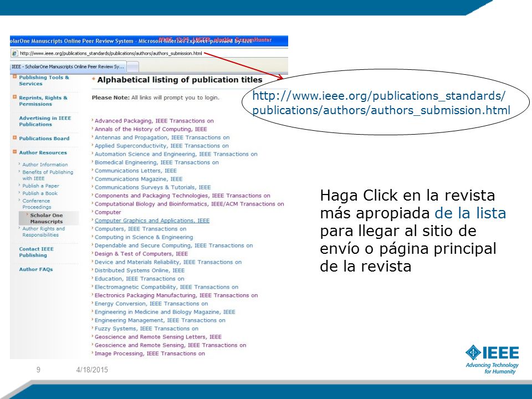Image resolution: width=532 pixels, height=399 pixels.
Task: Open the Publish a Paper link
Action: (x=40, y=186)
